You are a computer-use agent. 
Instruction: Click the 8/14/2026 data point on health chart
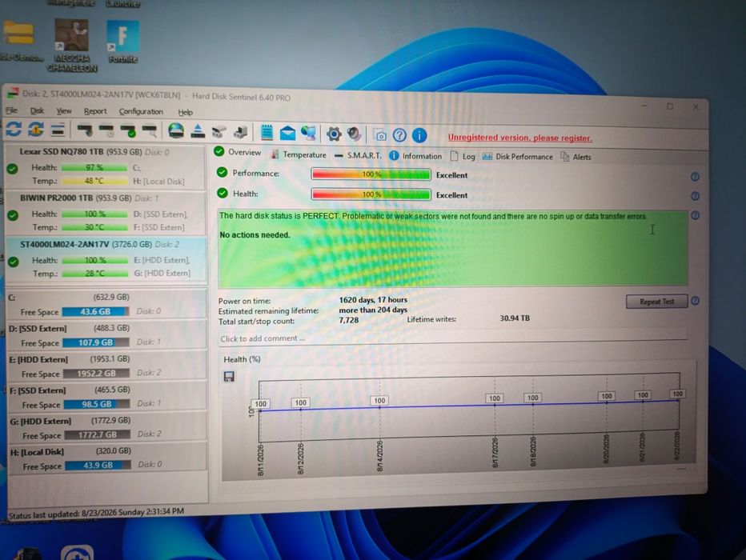coord(379,407)
